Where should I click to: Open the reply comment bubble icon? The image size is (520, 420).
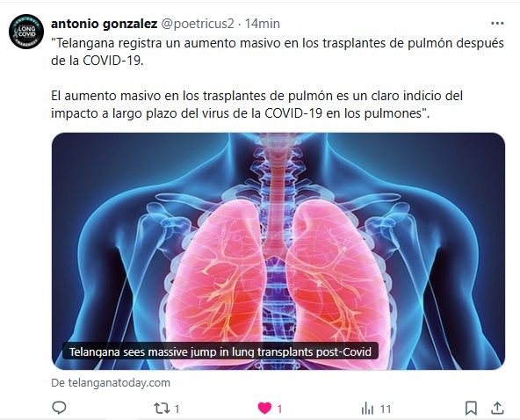pos(60,408)
